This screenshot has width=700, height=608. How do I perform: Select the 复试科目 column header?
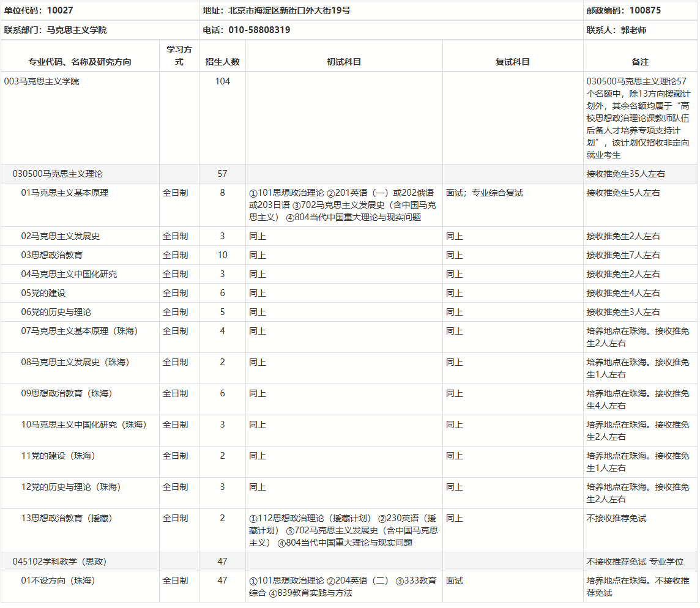coord(513,62)
